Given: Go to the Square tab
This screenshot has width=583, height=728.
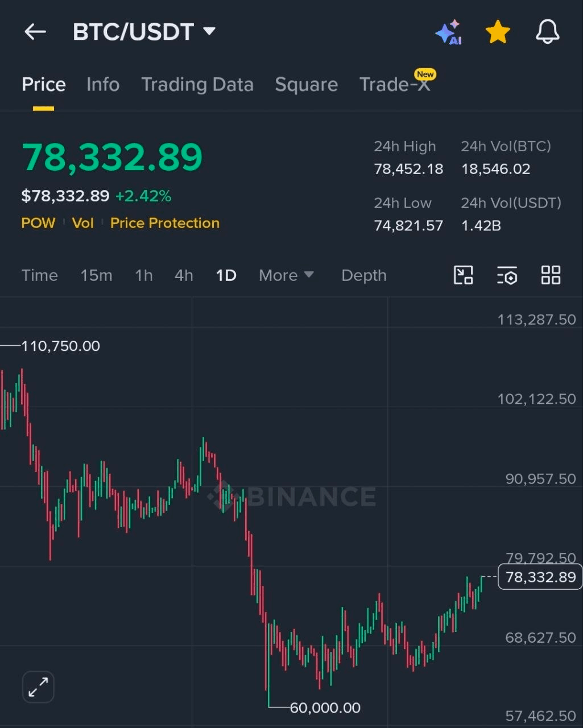Looking at the screenshot, I should [306, 85].
